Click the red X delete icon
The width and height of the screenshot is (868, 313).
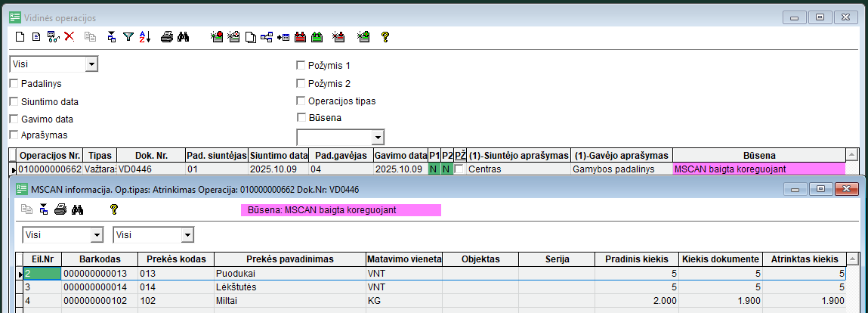point(69,36)
